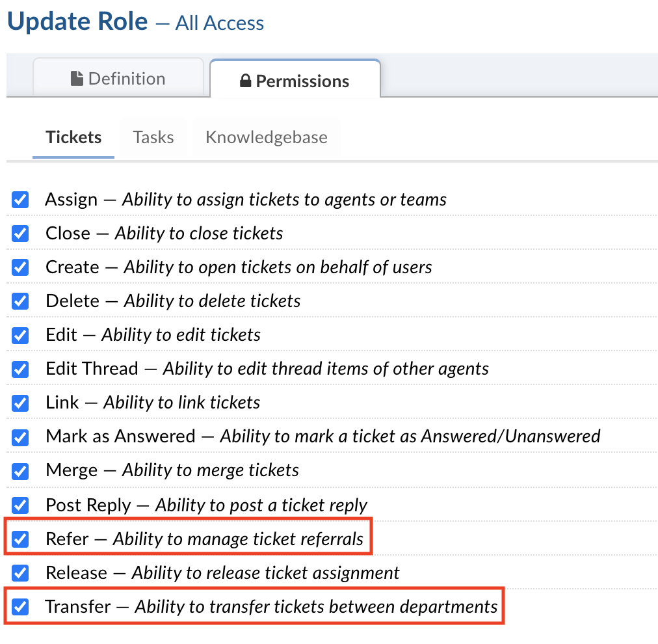
Task: Disable the Merge tickets checkbox
Action: coord(21,470)
